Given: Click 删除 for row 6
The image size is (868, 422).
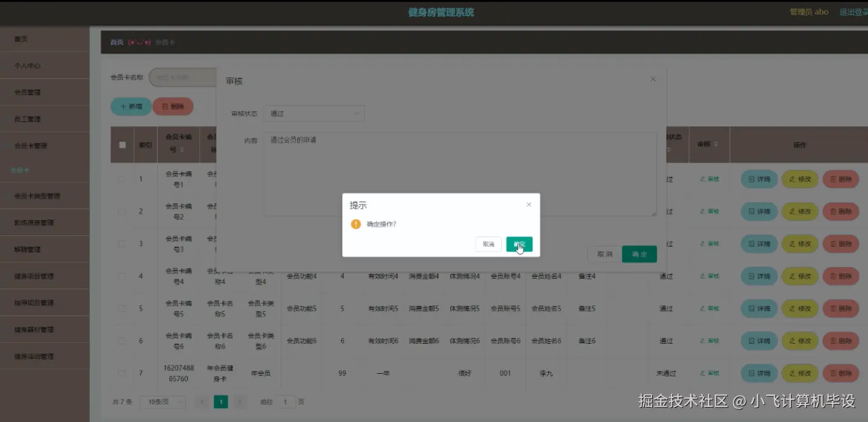Looking at the screenshot, I should click(x=841, y=341).
